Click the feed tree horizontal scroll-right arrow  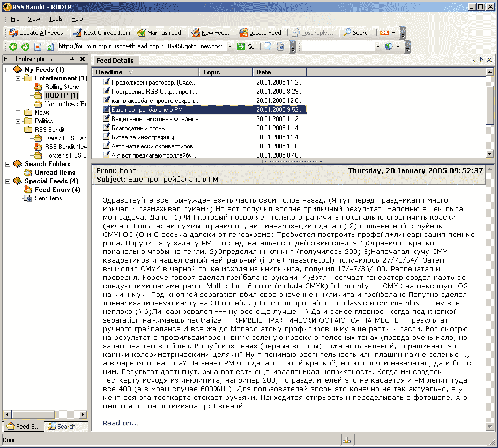click(x=83, y=414)
